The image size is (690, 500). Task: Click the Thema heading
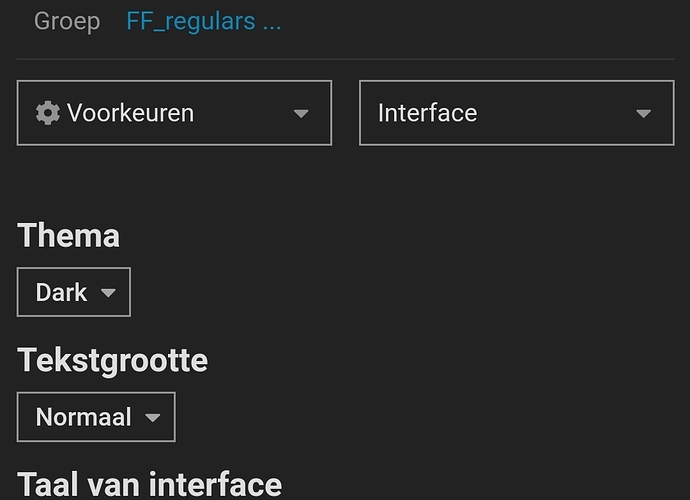pos(69,236)
